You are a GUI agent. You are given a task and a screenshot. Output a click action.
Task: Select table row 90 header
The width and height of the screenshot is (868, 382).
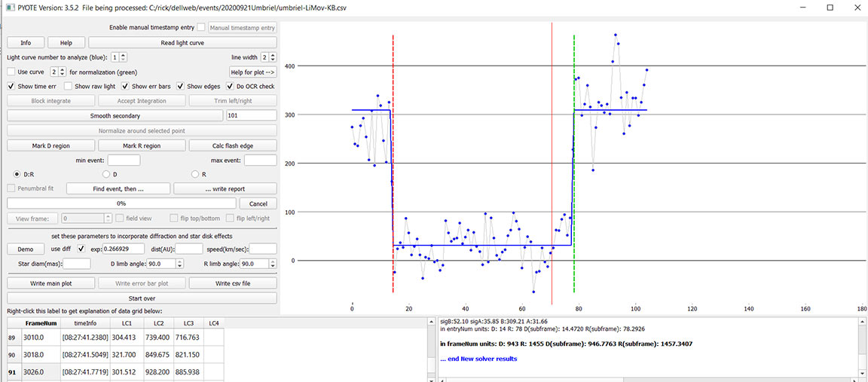(11, 353)
